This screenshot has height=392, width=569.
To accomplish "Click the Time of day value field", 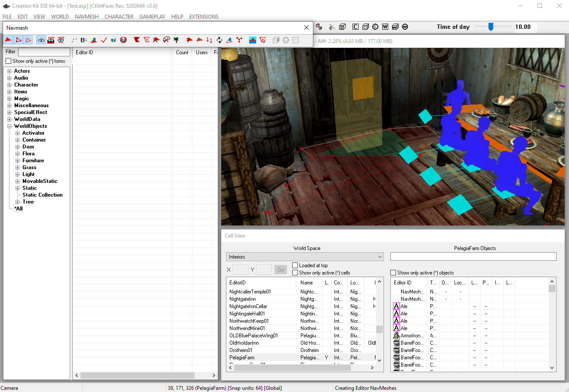I will pyautogui.click(x=525, y=27).
